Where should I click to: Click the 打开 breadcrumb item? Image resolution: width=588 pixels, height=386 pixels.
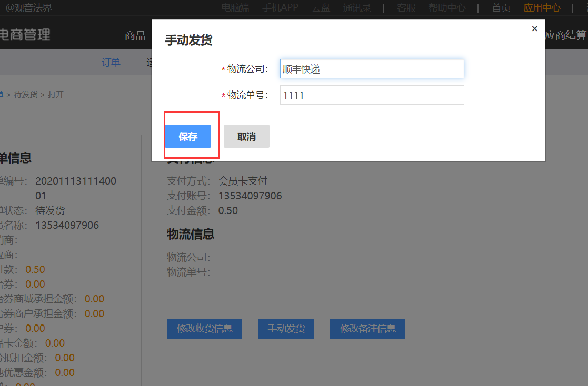point(56,95)
